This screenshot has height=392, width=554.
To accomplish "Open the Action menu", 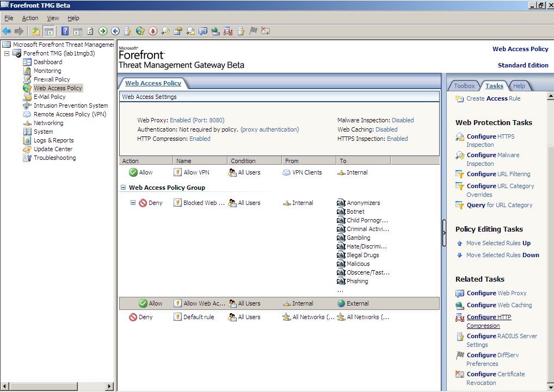I will 30,18.
